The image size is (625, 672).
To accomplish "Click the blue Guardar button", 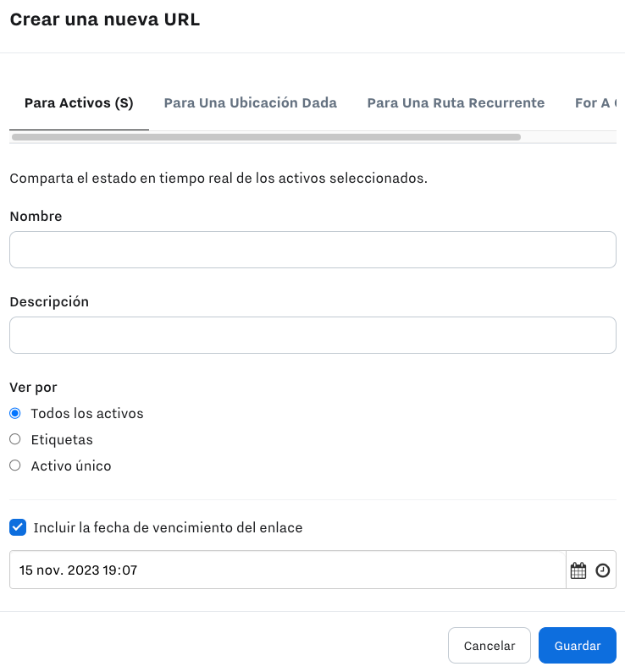I will [577, 646].
